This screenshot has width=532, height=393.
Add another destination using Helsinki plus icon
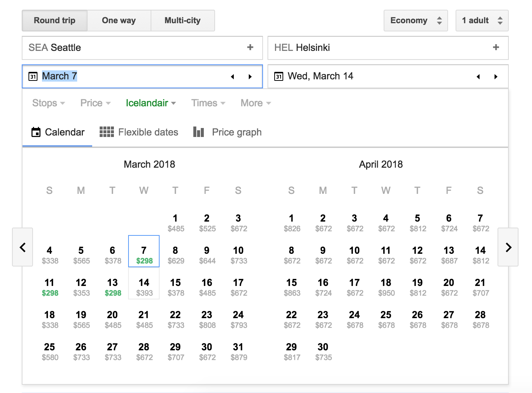(x=496, y=48)
